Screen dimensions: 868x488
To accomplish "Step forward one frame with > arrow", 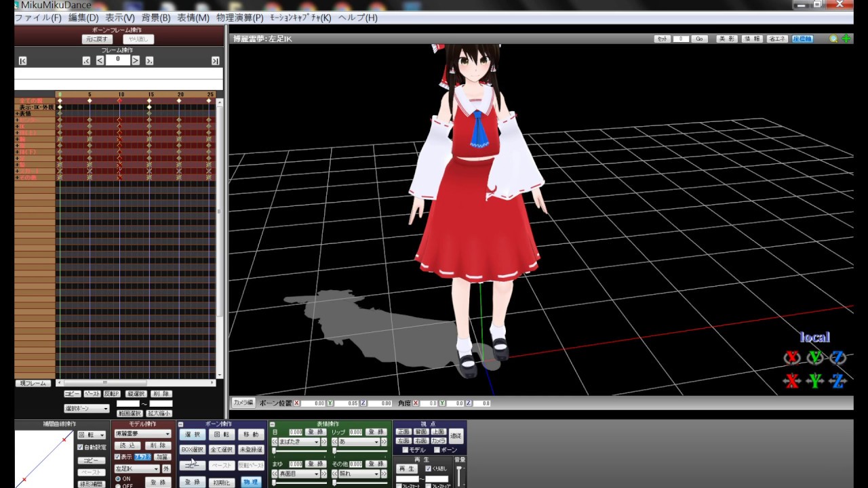I will [136, 60].
